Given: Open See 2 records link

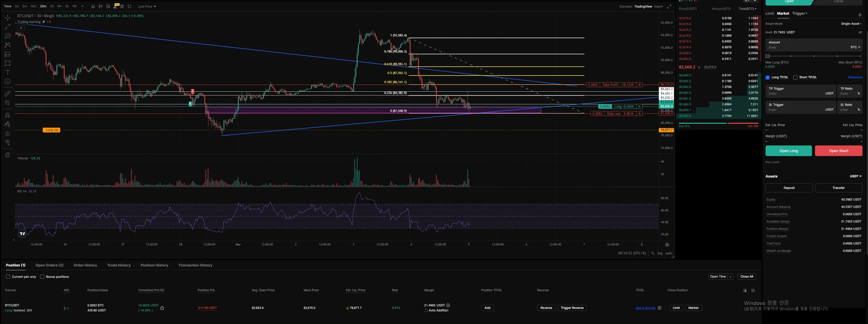Looking at the screenshot, I should click(x=646, y=308).
